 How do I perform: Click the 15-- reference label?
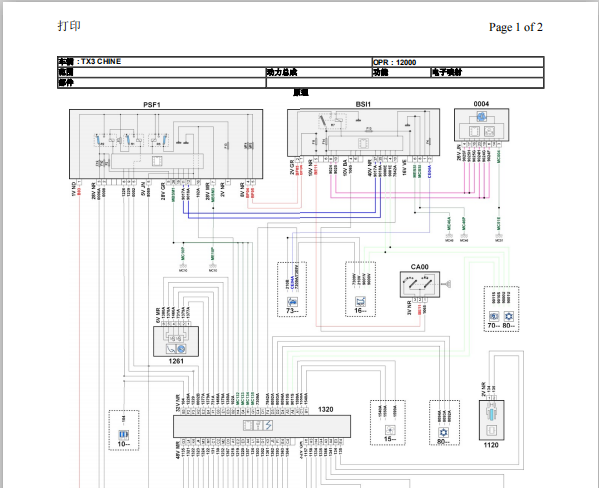click(x=390, y=439)
